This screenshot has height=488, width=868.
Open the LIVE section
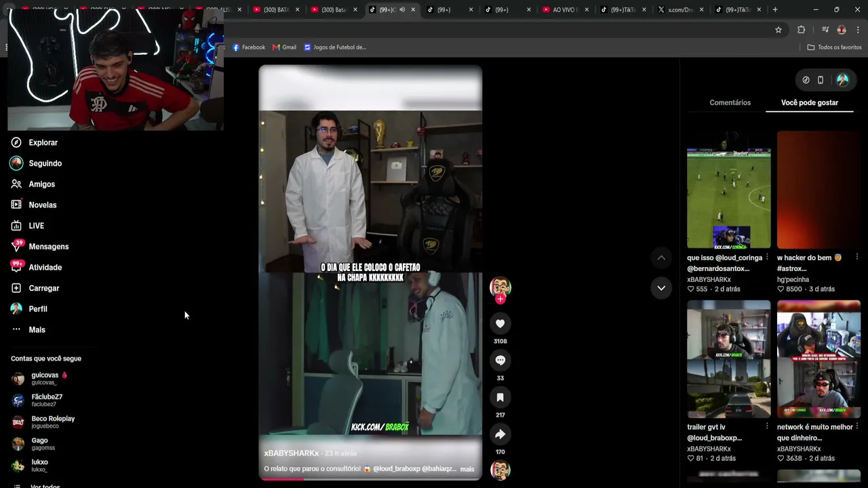click(x=28, y=226)
